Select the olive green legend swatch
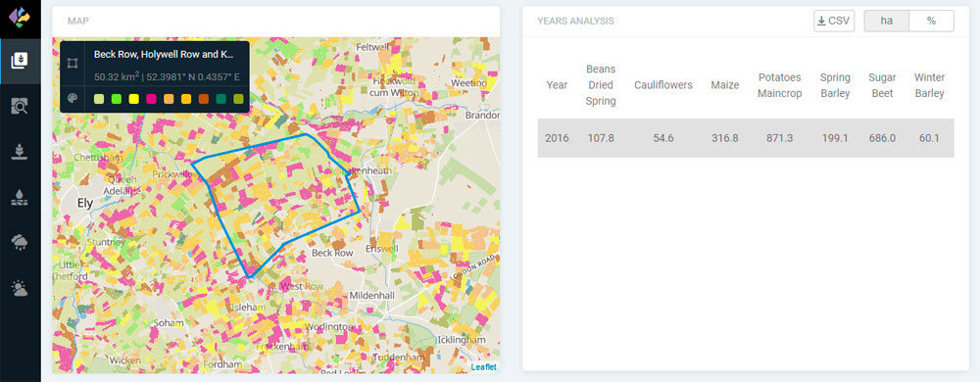Image resolution: width=980 pixels, height=382 pixels. click(x=238, y=99)
